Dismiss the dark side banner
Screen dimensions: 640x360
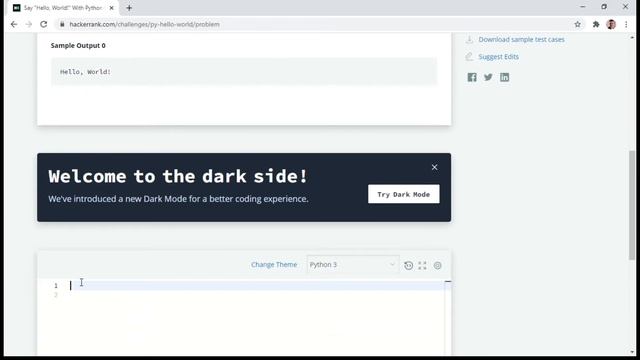pyautogui.click(x=434, y=167)
